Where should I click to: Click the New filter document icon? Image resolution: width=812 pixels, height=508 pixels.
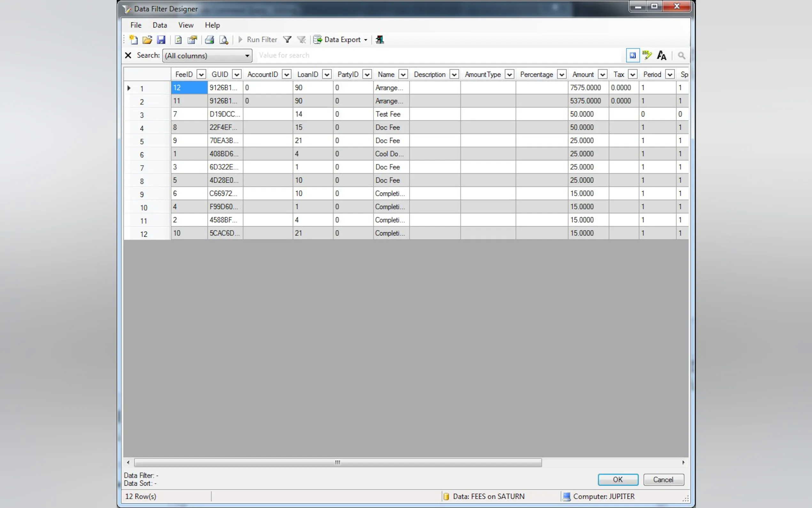click(x=133, y=40)
